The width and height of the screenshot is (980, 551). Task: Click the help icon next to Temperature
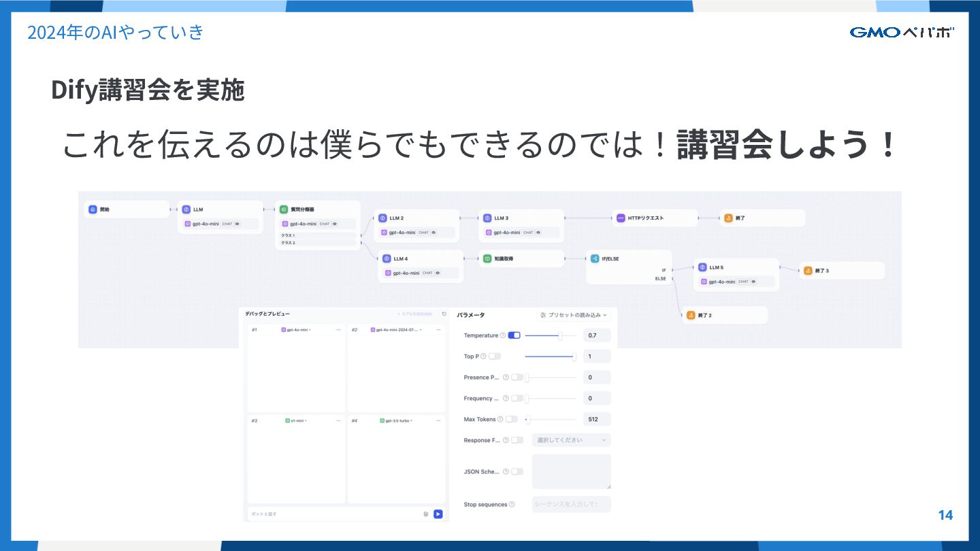[503, 335]
